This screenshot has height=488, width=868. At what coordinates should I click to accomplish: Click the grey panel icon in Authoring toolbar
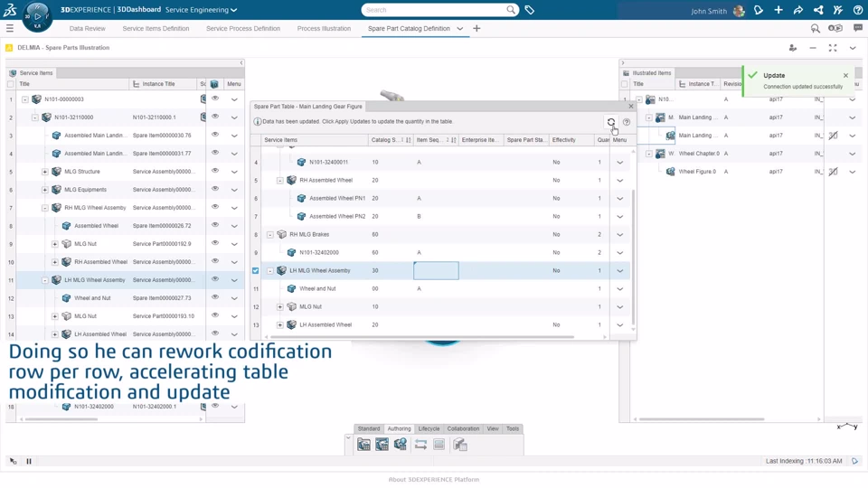[439, 445]
